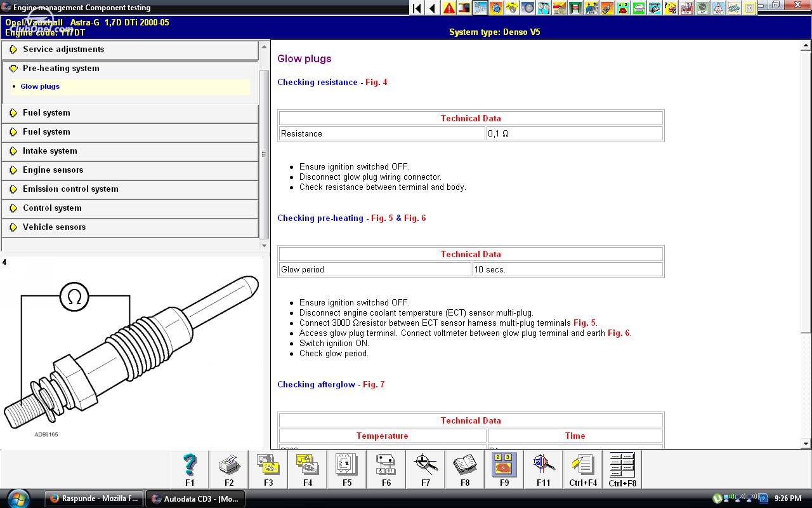Collapse the Pre-heating system section
This screenshot has height=508, width=812.
130,69
